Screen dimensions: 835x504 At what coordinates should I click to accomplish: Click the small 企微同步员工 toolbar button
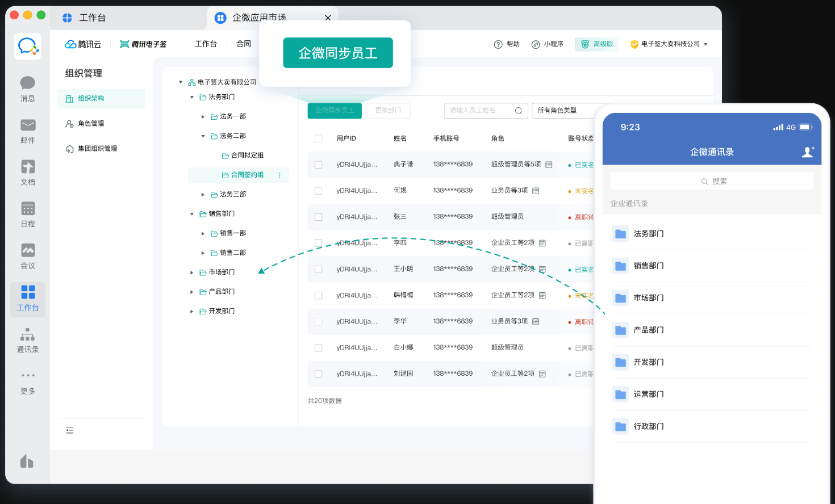point(335,111)
